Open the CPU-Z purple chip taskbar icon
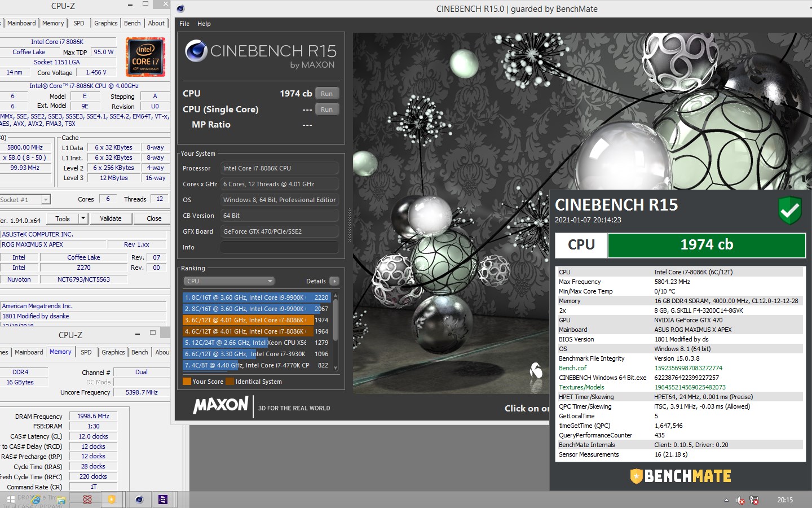 tap(163, 500)
